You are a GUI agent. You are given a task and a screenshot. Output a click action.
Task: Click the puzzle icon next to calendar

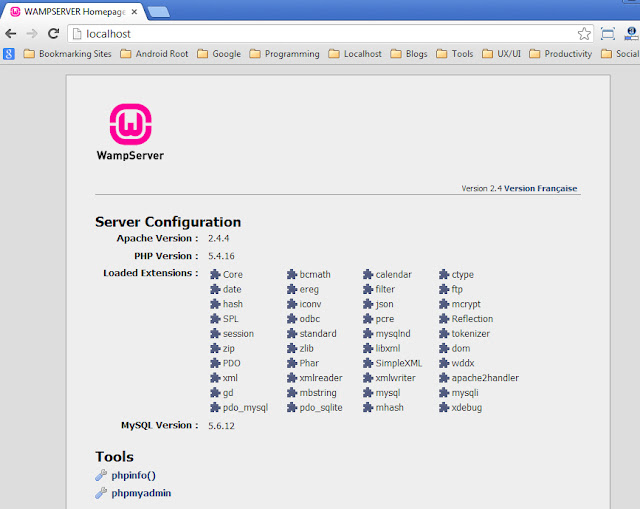coord(368,274)
